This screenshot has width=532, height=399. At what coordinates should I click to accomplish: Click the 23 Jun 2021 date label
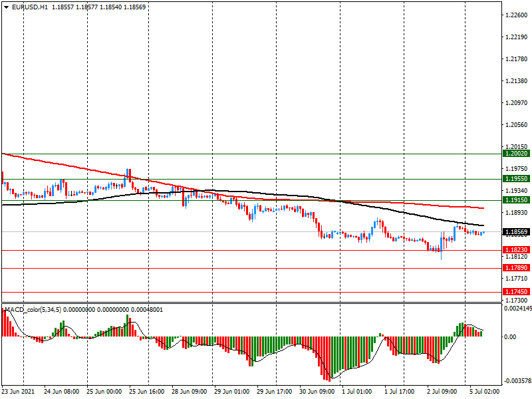(x=18, y=392)
